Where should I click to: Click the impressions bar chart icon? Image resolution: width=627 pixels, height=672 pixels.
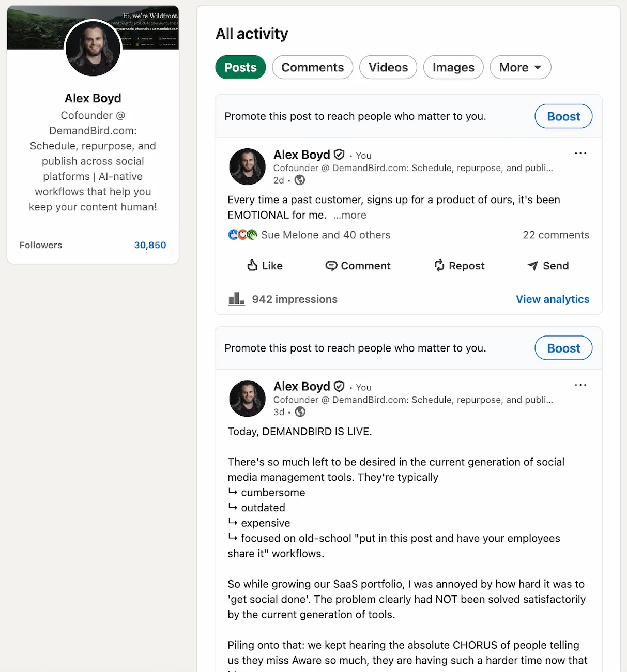coord(236,299)
